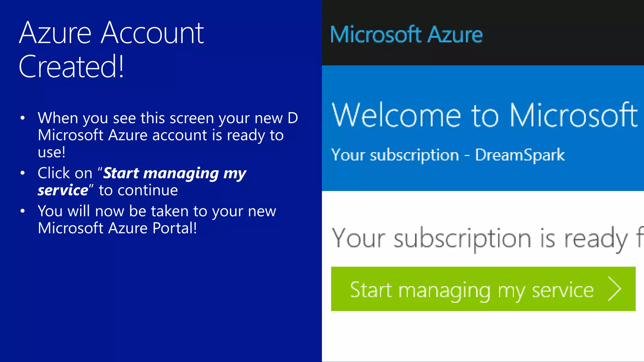The height and width of the screenshot is (362, 644).
Task: Click the bullet dot before 'Click on'
Action: click(22, 173)
